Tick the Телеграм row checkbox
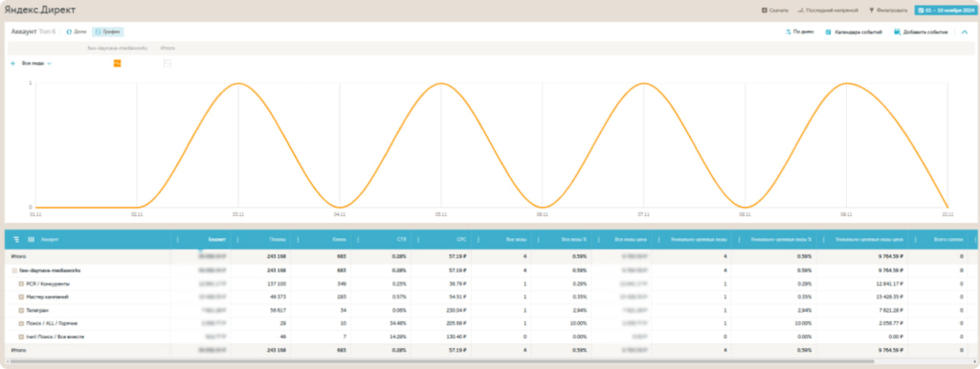The width and height of the screenshot is (980, 369). (x=21, y=310)
